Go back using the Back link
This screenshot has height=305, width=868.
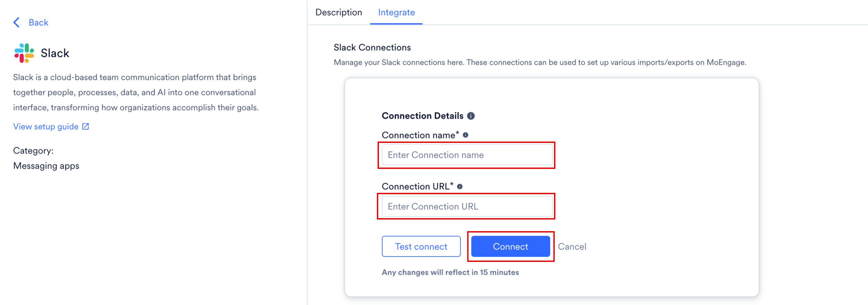[38, 23]
